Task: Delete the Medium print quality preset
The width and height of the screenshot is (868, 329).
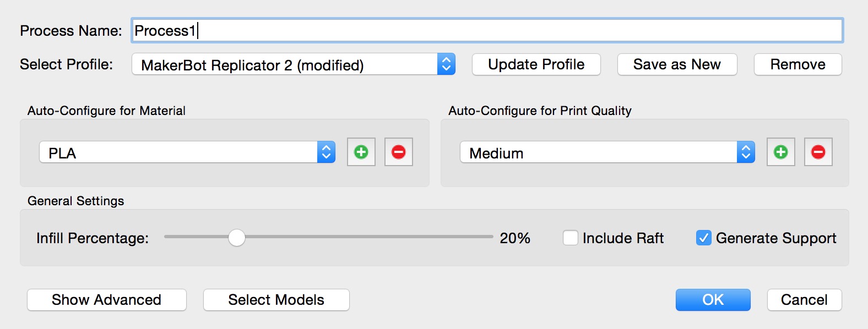Action: coord(818,152)
